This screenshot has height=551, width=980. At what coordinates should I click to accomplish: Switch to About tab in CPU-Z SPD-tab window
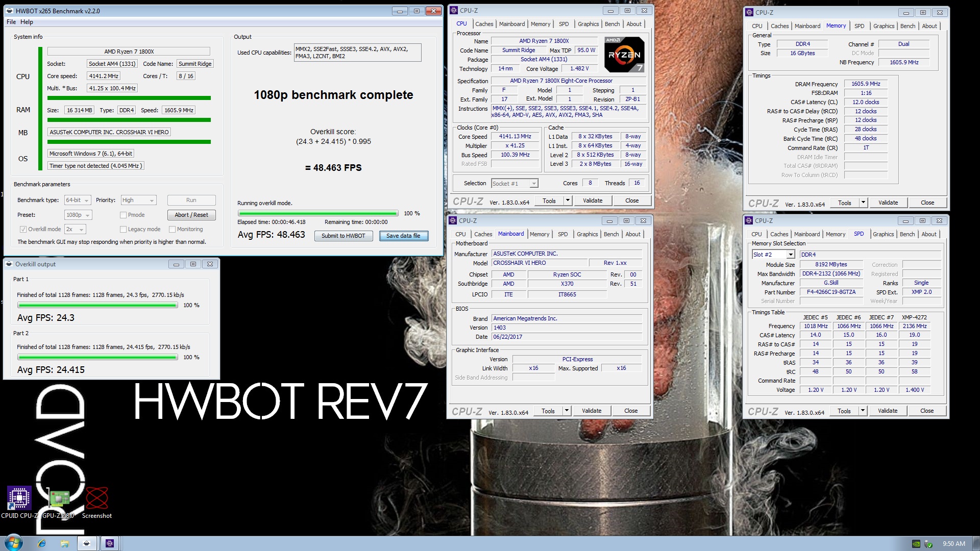click(x=929, y=234)
